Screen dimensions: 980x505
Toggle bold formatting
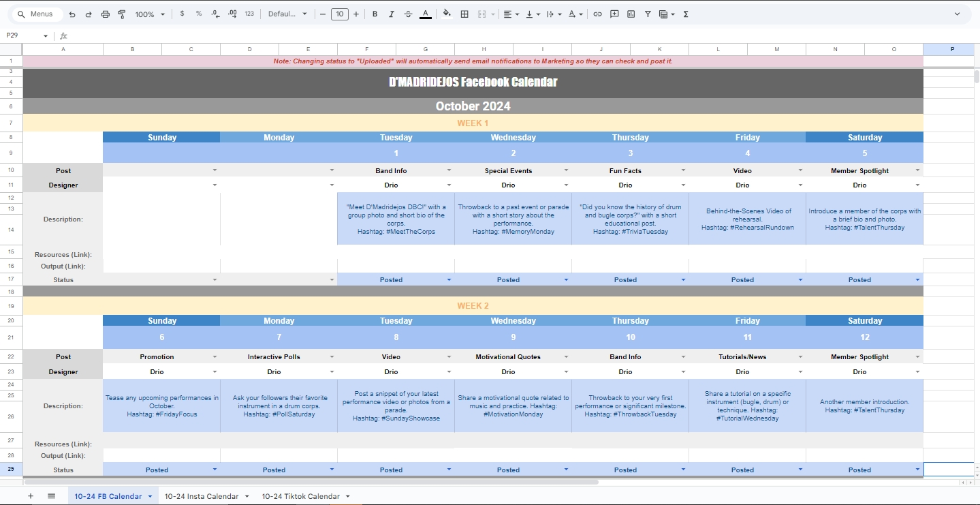coord(375,14)
